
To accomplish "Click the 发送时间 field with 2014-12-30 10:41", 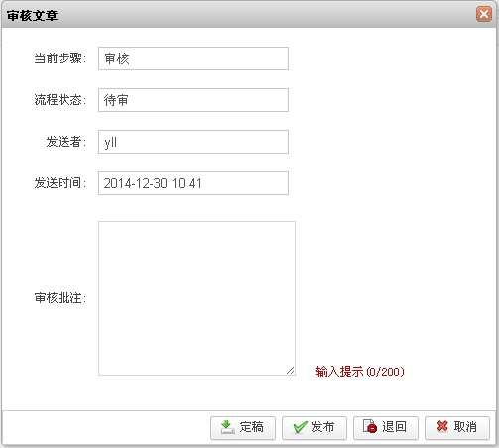I will click(193, 183).
